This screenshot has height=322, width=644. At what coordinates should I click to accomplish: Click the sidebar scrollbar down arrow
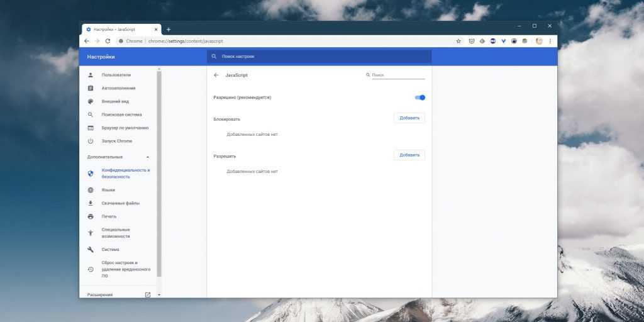tap(159, 294)
